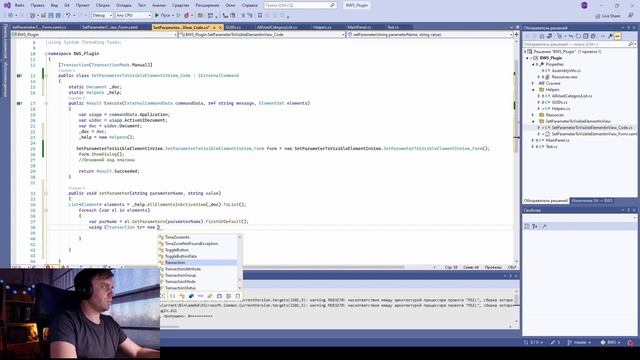Select TransactionStatus in the IntelliSense list
Image resolution: width=640 pixels, height=360 pixels.
tap(198, 288)
